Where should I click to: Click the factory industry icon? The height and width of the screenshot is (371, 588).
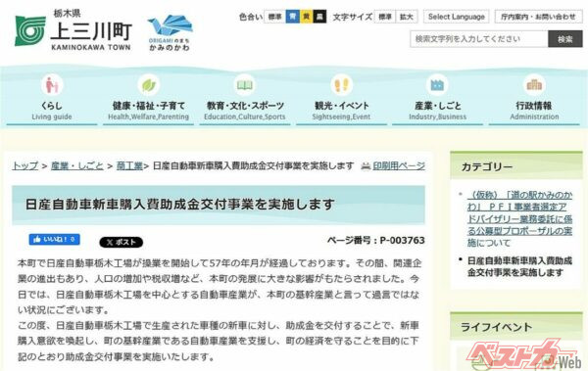(438, 85)
